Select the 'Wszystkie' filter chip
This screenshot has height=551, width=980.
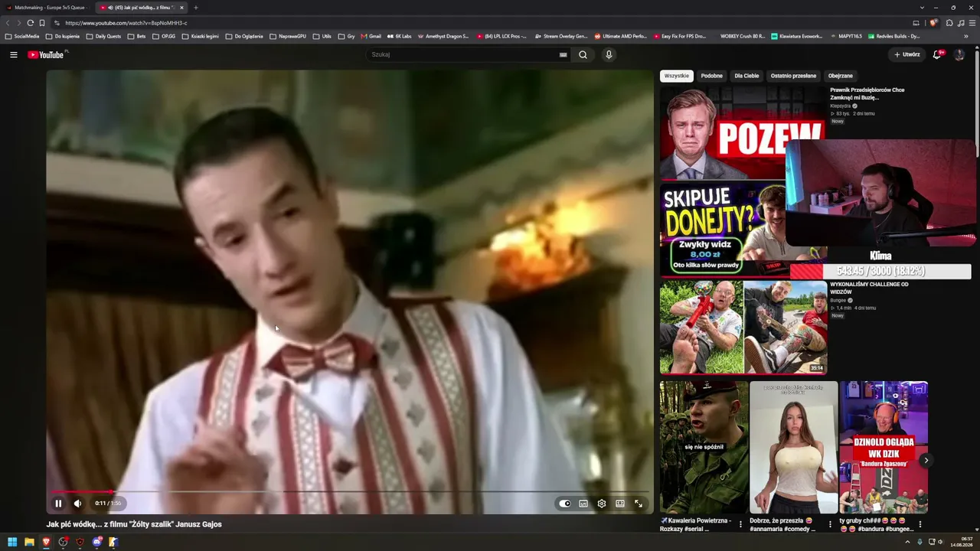tap(677, 76)
